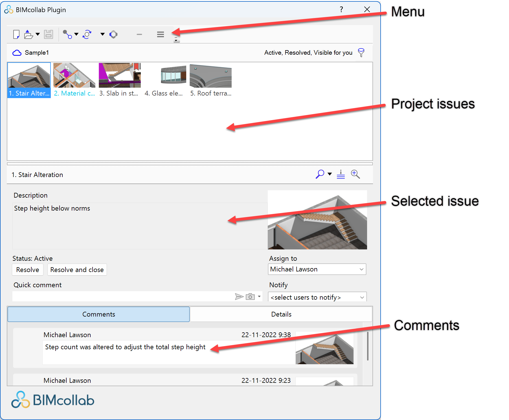
Task: Select the 5. Roof terrace issue thumbnail
Action: pos(210,76)
